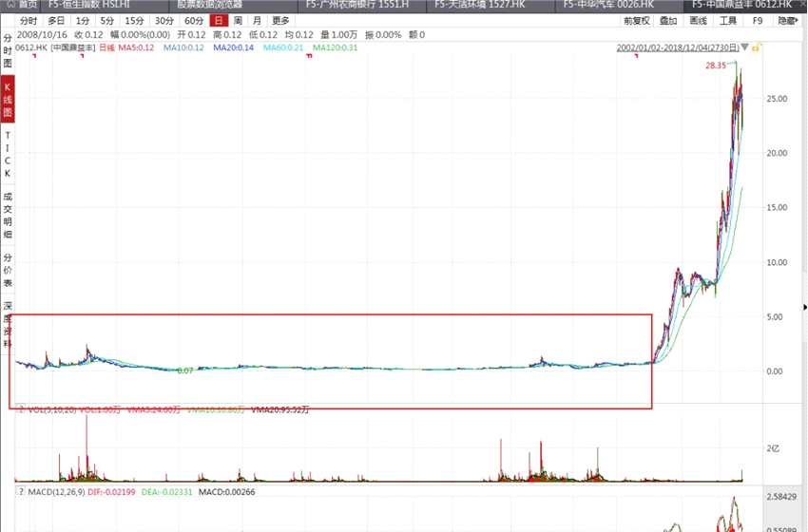808x532 pixels.
Task: Select the 分时 intraday period
Action: 29,21
